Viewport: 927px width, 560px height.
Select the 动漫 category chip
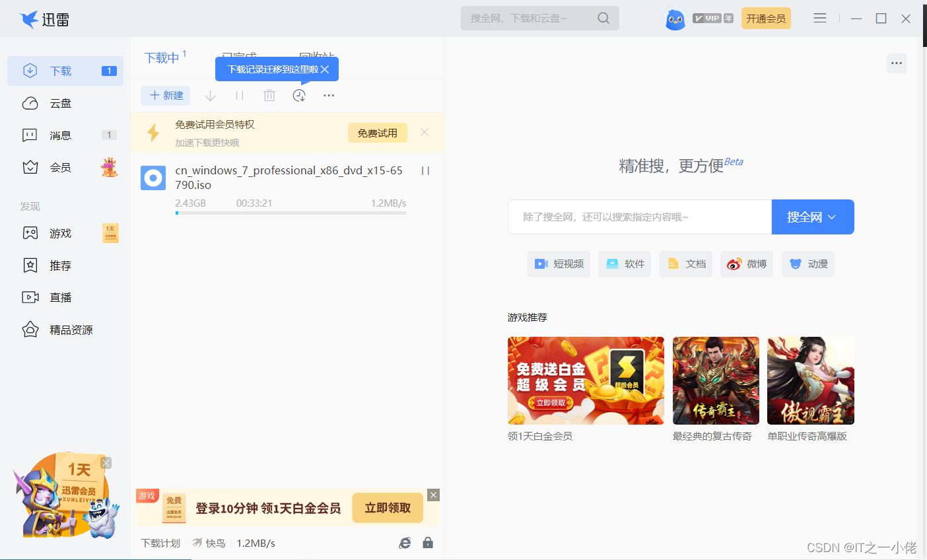coord(808,264)
